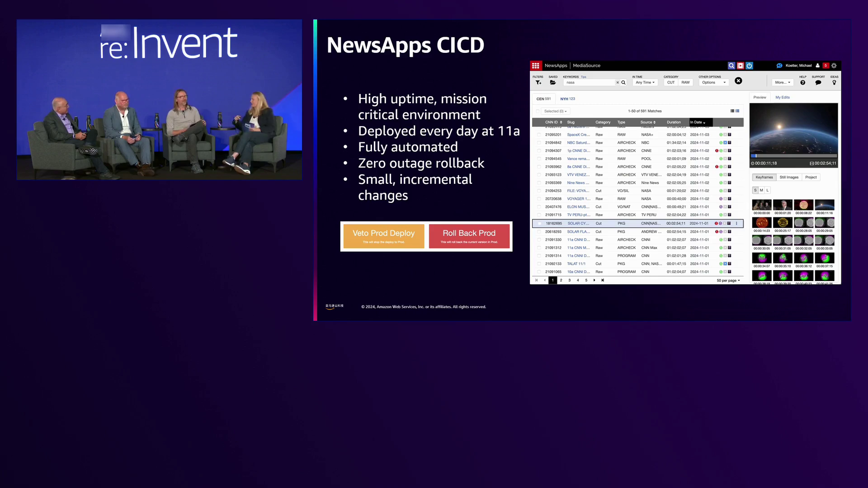This screenshot has width=868, height=488.
Task: Open the settings gear icon
Action: (834, 66)
